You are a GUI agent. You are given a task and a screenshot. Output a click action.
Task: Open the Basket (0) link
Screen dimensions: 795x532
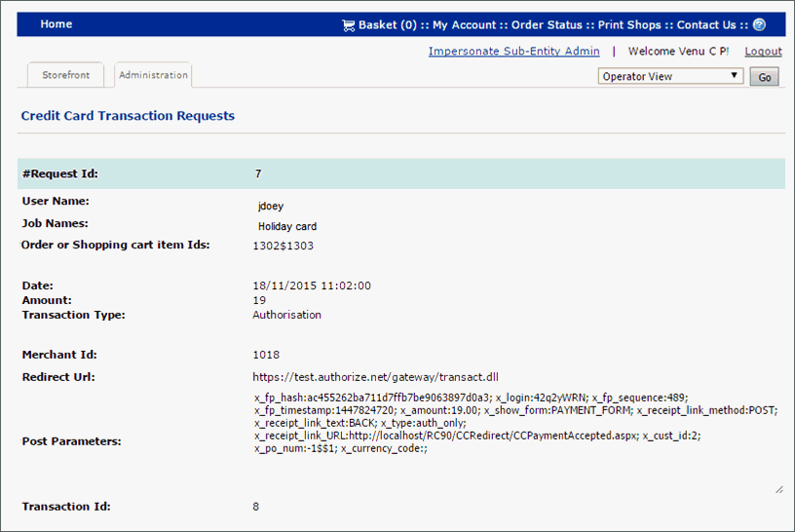click(387, 25)
